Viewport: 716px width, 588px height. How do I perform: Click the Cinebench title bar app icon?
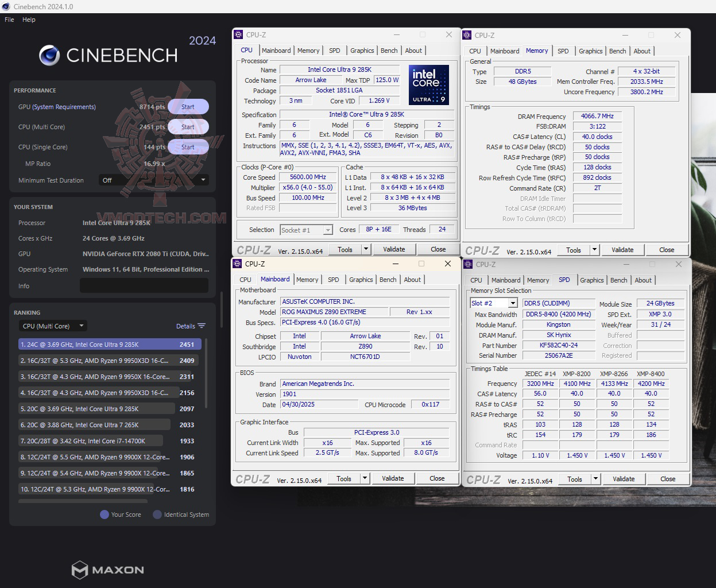tap(6, 6)
